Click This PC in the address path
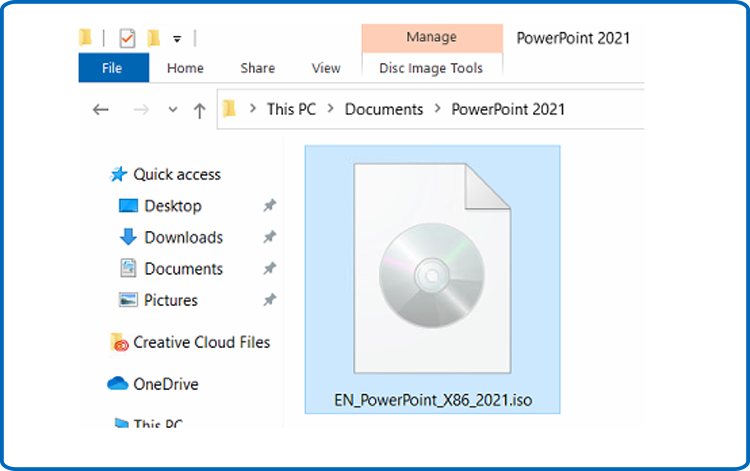Image resolution: width=750 pixels, height=471 pixels. [291, 109]
